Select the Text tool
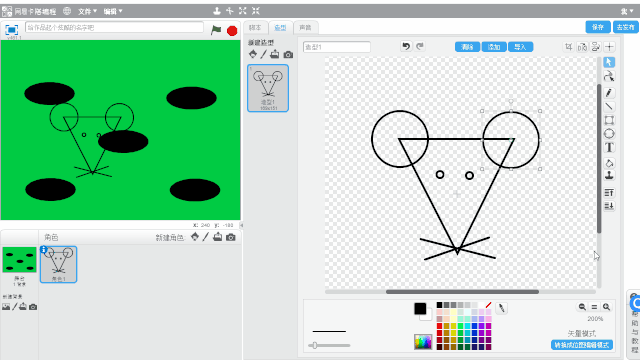The image size is (640, 360). point(609,147)
